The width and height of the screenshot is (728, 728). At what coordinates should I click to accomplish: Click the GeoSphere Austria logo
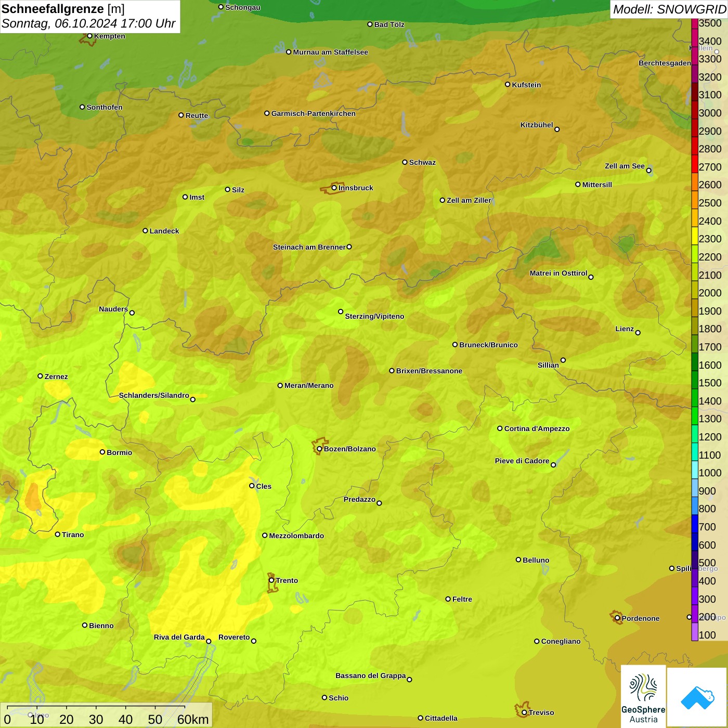643,696
